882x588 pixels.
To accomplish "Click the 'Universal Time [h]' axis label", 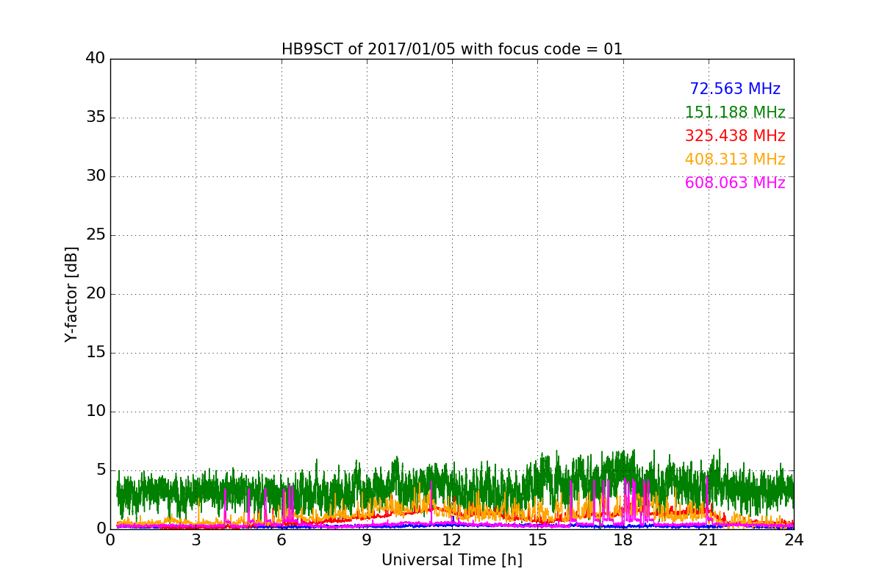I will pyautogui.click(x=452, y=560).
